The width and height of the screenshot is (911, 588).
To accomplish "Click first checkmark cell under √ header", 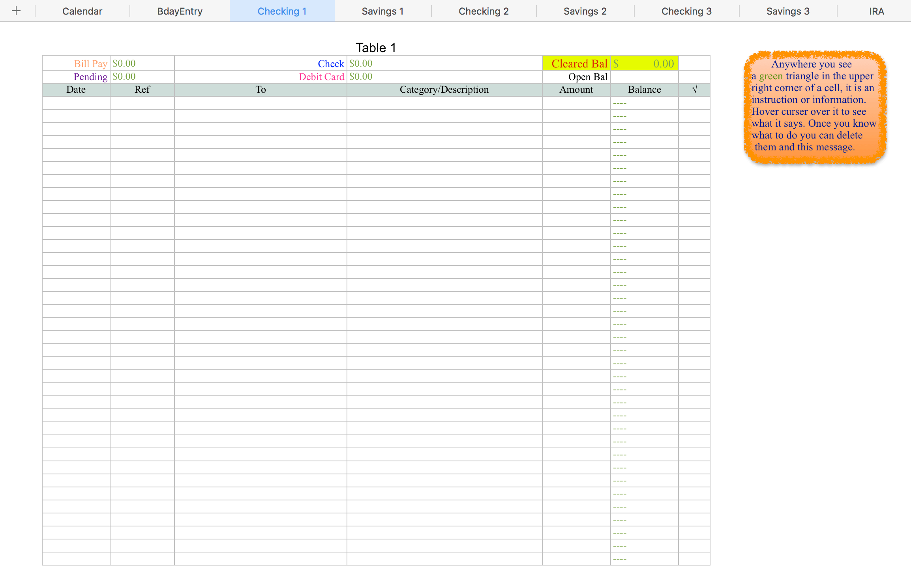I will coord(694,103).
